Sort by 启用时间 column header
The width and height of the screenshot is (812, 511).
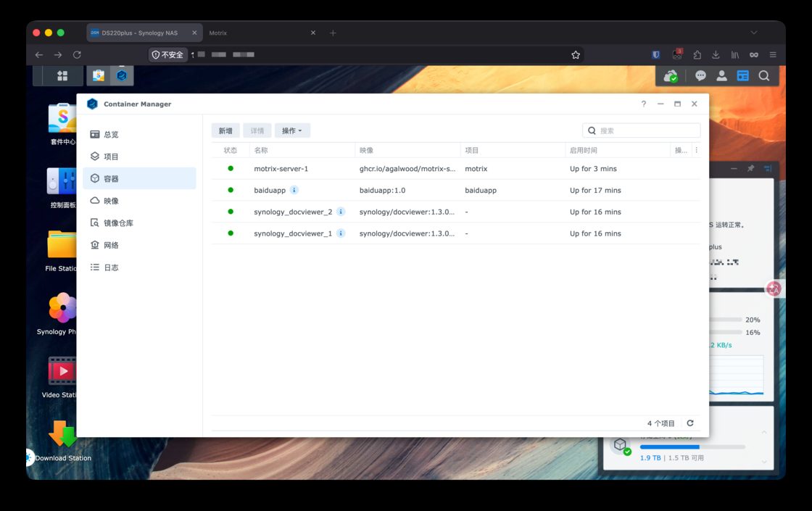point(618,150)
